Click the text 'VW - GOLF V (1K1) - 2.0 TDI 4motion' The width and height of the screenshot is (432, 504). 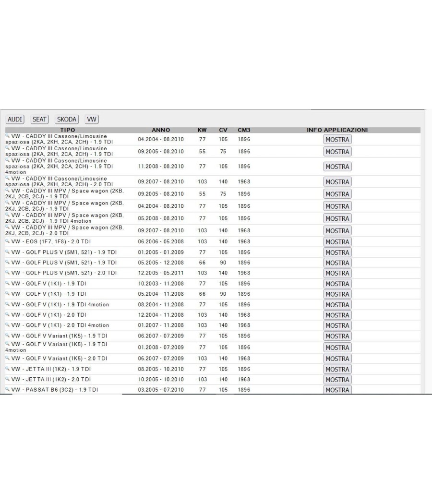(60, 325)
